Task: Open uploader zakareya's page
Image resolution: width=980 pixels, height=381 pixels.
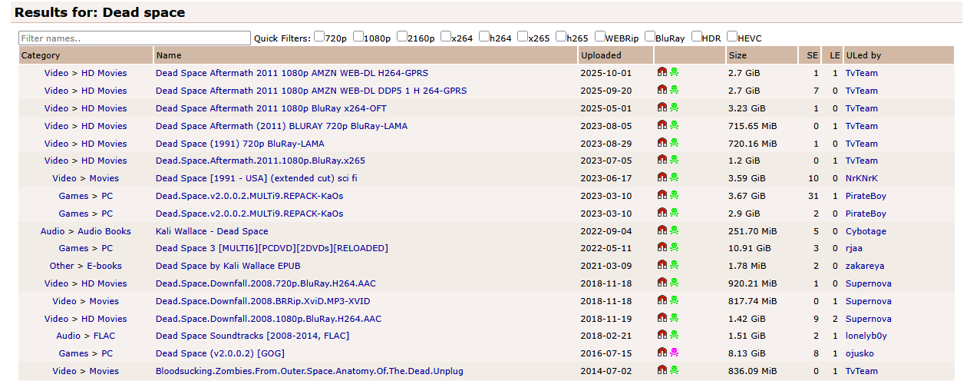Action: tap(865, 266)
